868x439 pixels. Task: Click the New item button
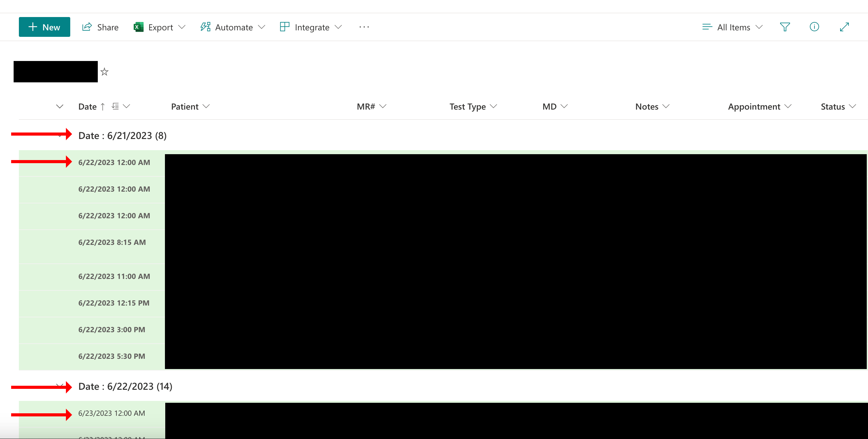44,27
